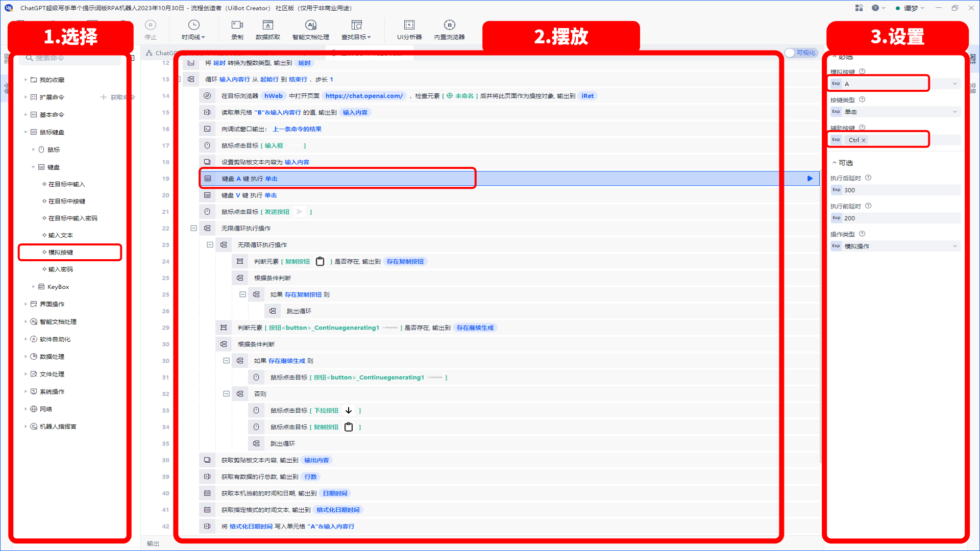This screenshot has width=980, height=551.
Task: Click the help icon beside 辅助按键
Action: (862, 128)
